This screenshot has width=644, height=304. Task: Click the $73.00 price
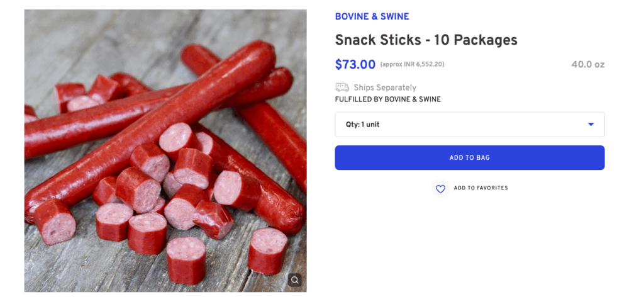355,64
